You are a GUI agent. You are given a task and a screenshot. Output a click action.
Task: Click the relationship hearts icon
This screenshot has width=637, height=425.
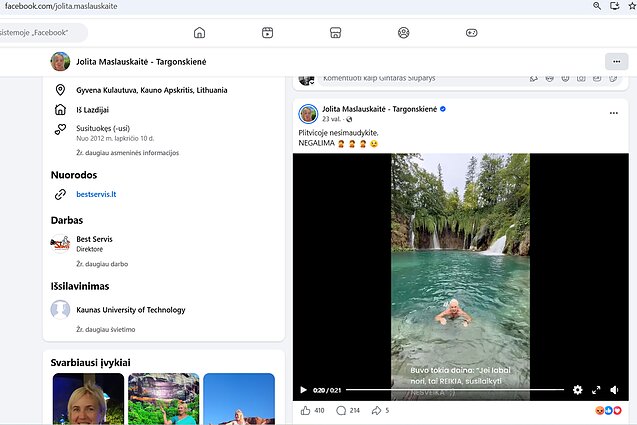(x=60, y=129)
